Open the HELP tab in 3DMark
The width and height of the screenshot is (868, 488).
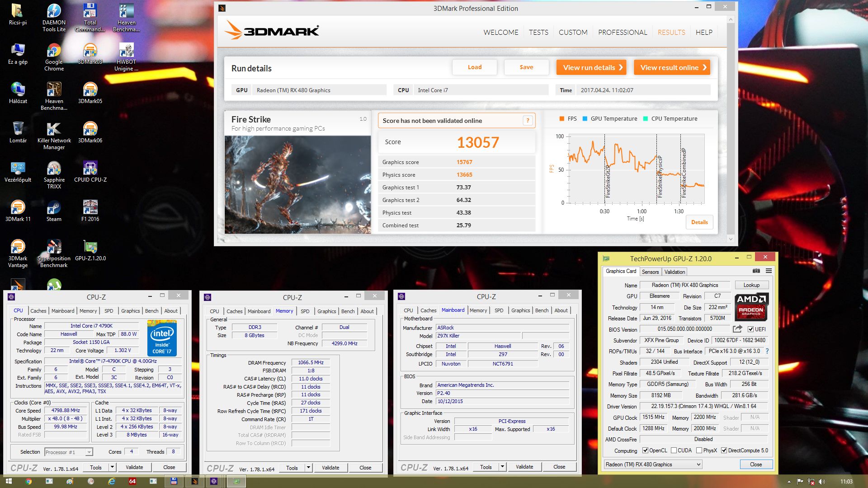click(x=704, y=32)
